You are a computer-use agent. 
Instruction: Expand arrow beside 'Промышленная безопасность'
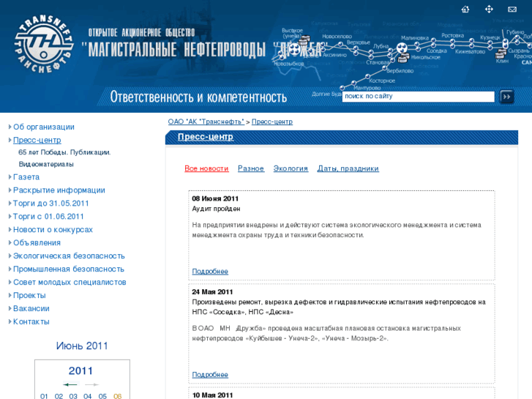tap(10, 269)
